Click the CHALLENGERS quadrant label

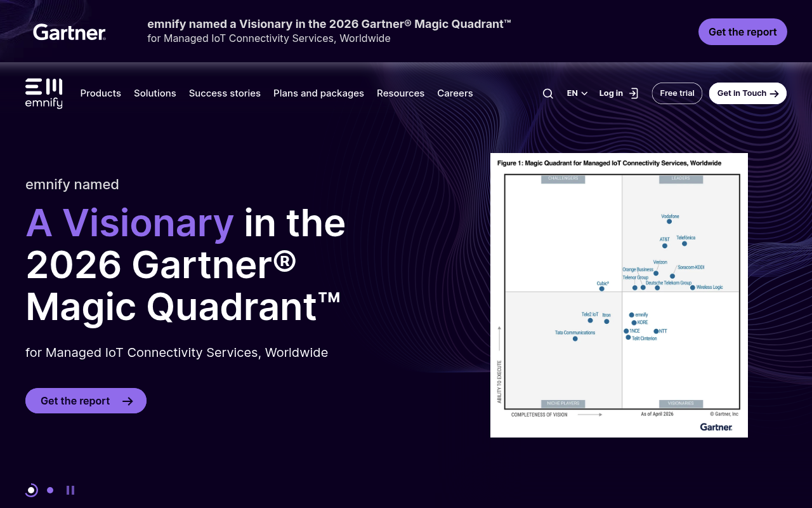point(563,179)
